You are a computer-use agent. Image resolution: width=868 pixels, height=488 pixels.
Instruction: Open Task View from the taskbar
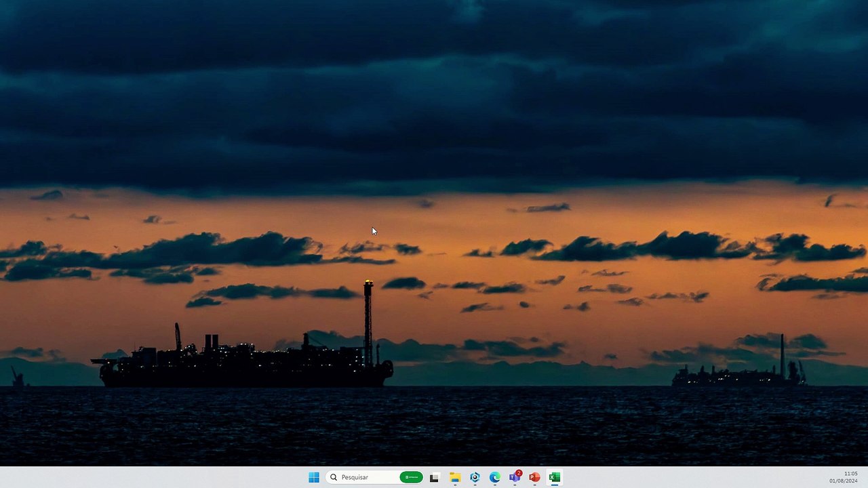pyautogui.click(x=435, y=477)
